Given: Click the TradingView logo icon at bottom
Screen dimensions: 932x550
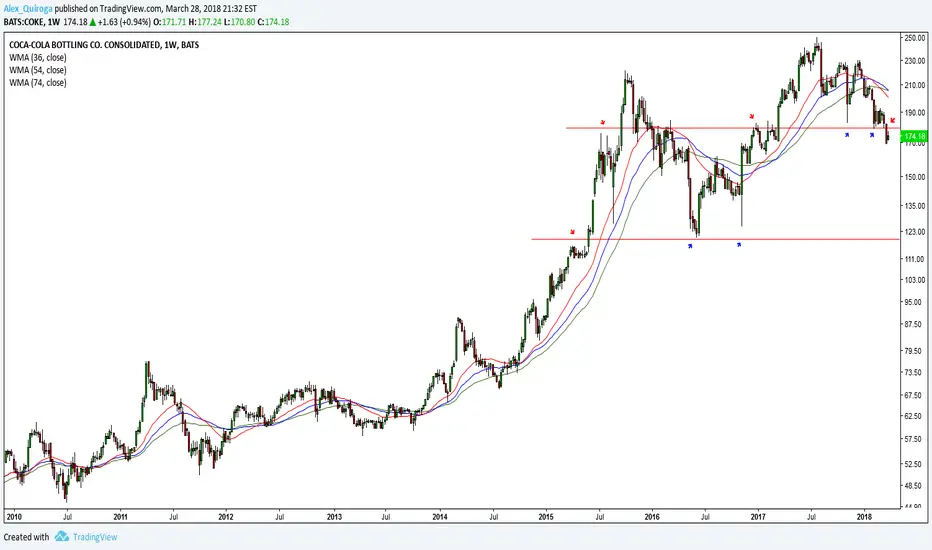Looking at the screenshot, I should [x=62, y=536].
